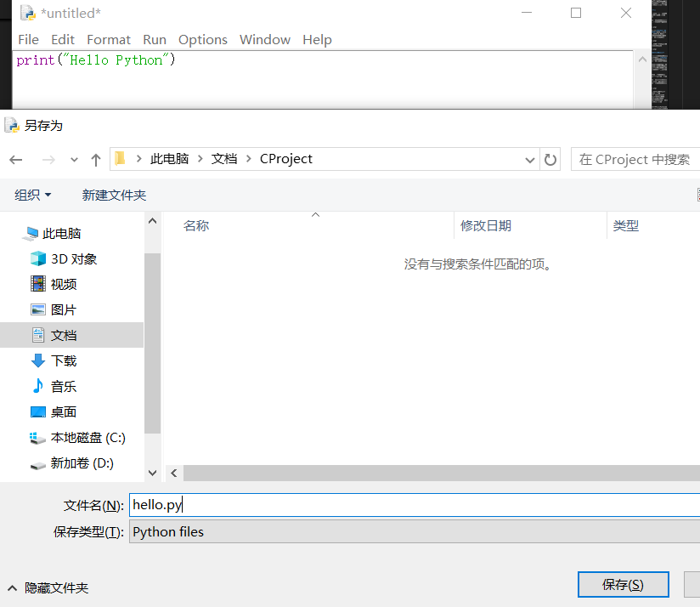Refresh the CProject folder view
This screenshot has height=607, width=700.
(x=550, y=159)
